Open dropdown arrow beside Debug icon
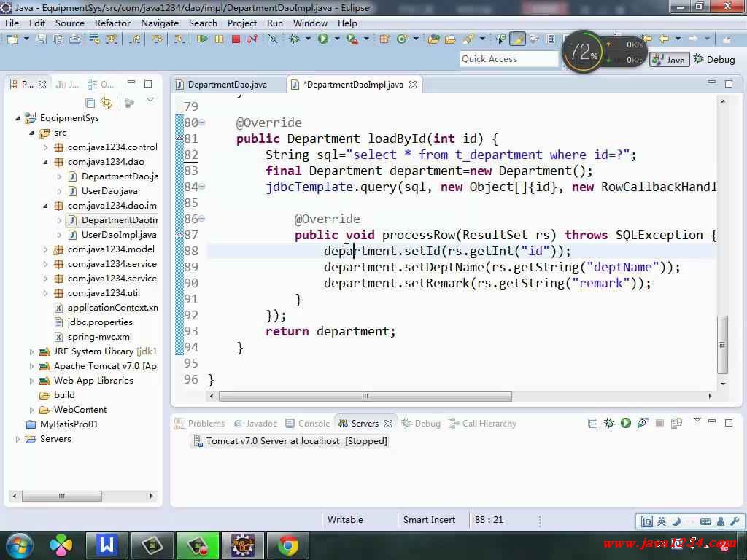Image resolution: width=747 pixels, height=560 pixels. pyautogui.click(x=309, y=39)
